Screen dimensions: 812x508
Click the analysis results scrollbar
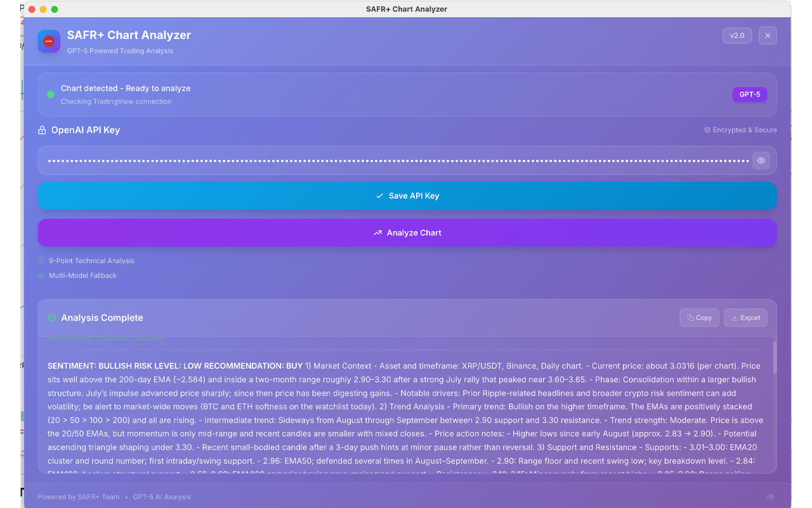774,358
